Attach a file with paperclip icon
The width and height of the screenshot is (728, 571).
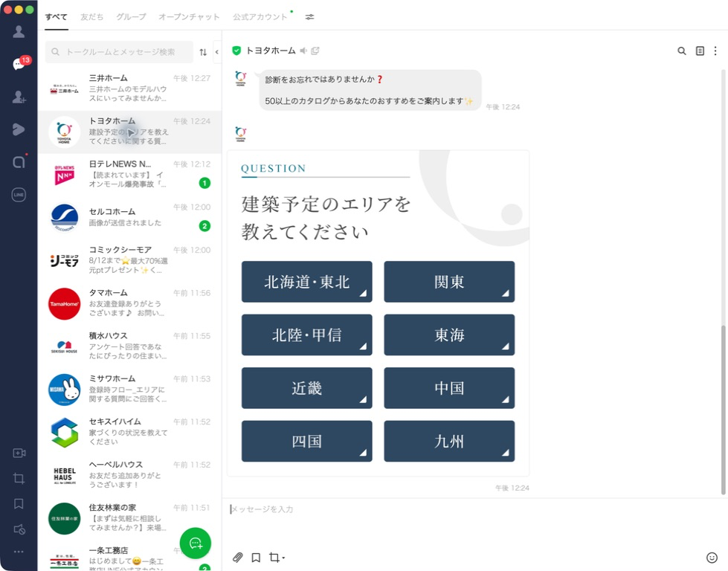click(x=238, y=558)
